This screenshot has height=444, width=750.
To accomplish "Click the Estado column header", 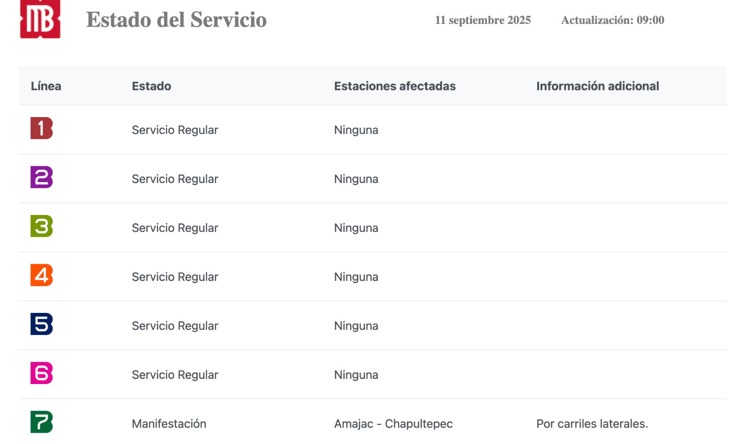I will [151, 86].
